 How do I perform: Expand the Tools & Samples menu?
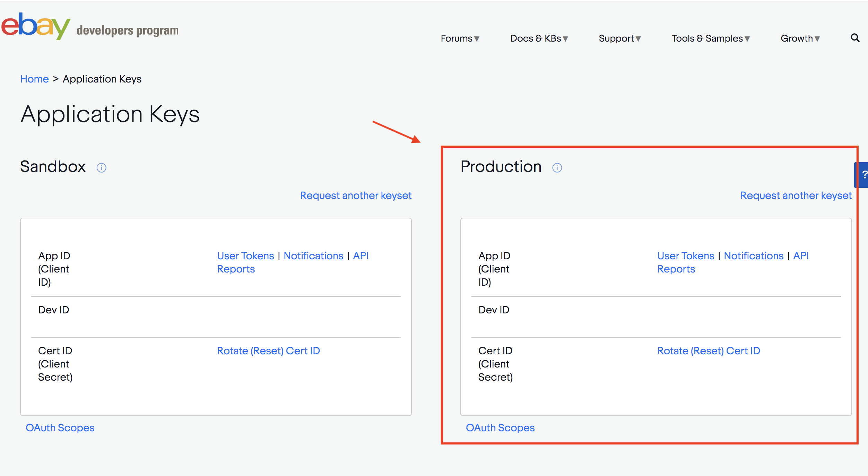click(711, 38)
